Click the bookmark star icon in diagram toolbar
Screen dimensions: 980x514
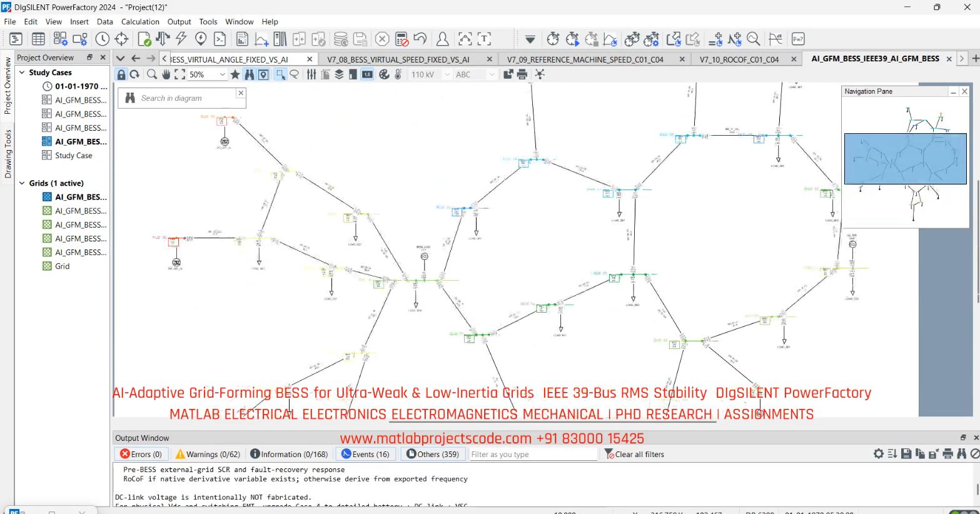tap(235, 74)
